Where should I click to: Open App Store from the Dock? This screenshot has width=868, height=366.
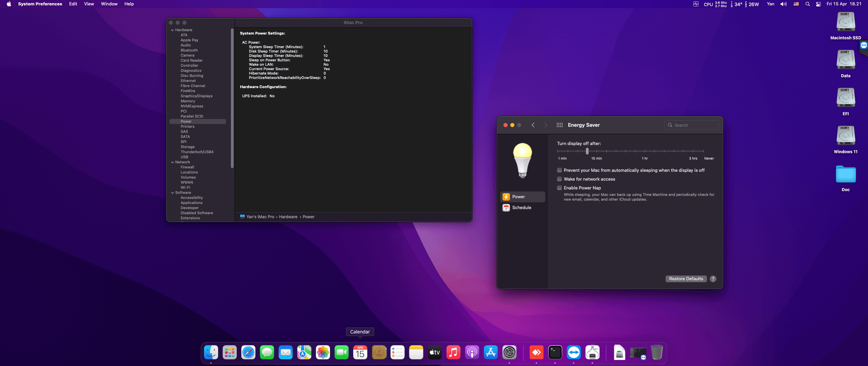491,352
